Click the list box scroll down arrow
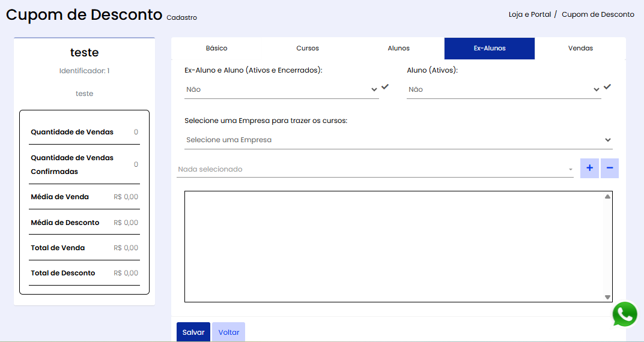644x342 pixels. tap(607, 297)
